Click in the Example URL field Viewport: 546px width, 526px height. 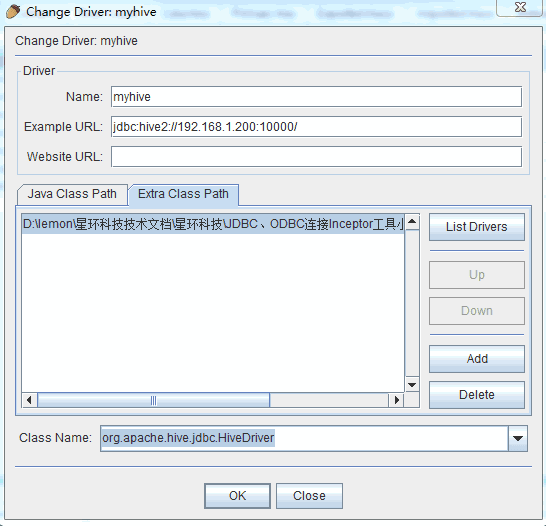coord(316,127)
